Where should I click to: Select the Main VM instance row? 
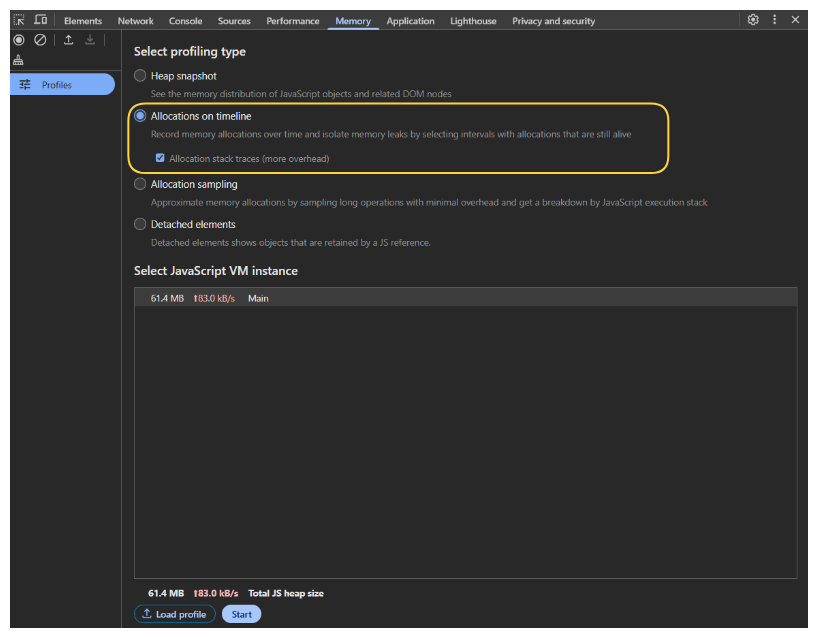coord(465,298)
